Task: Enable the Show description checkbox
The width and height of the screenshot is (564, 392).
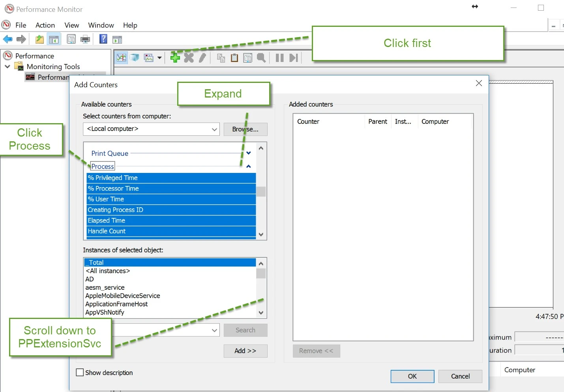Action: coord(80,372)
